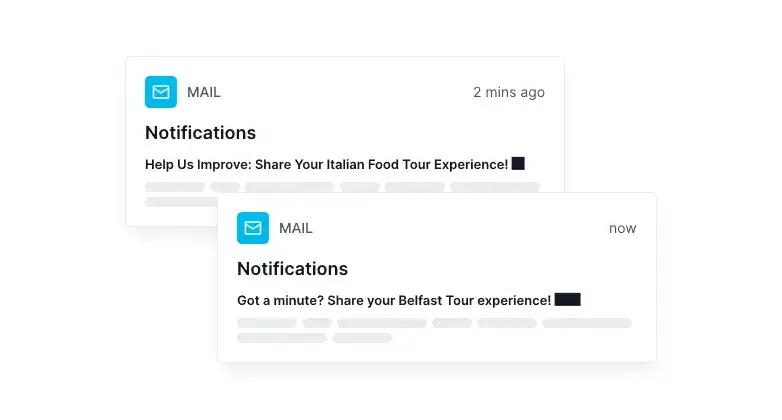Viewport: 782px width, 420px height.
Task: Open the Italian Food Tour Experience email subject
Action: pyautogui.click(x=327, y=165)
